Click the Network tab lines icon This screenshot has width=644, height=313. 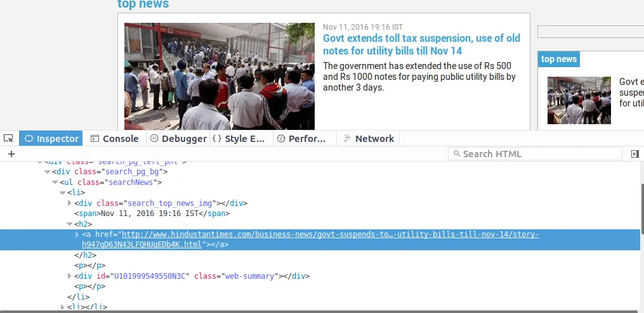347,138
